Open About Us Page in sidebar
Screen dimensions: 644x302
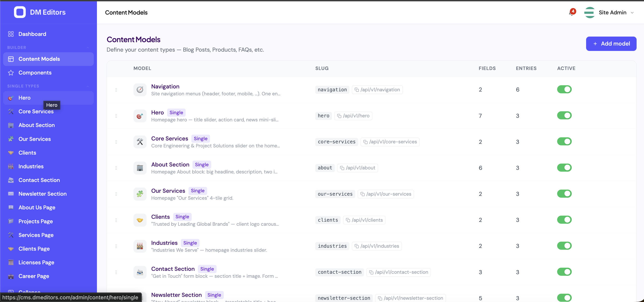pos(48,208)
